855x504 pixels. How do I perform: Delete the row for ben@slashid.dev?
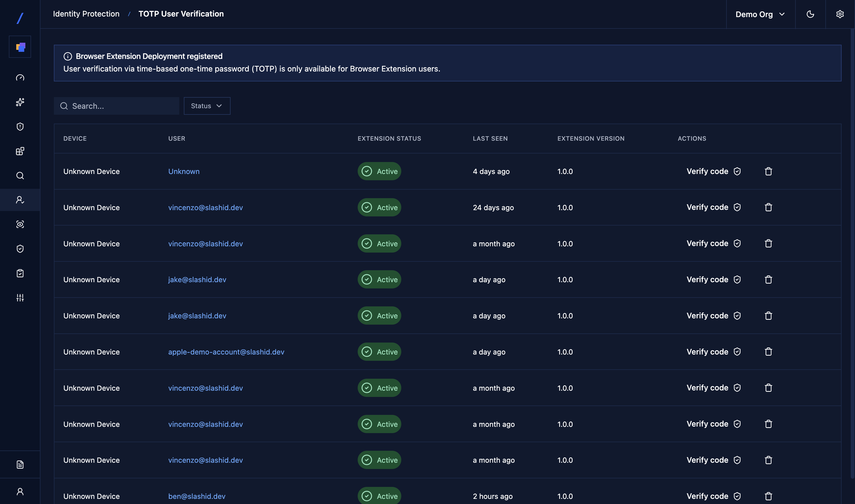pos(768,496)
